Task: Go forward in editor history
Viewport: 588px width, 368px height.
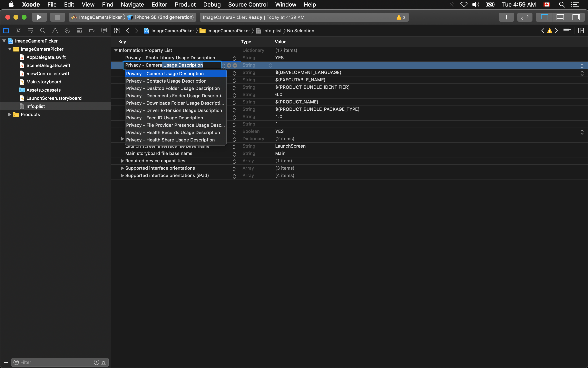Action: click(137, 31)
